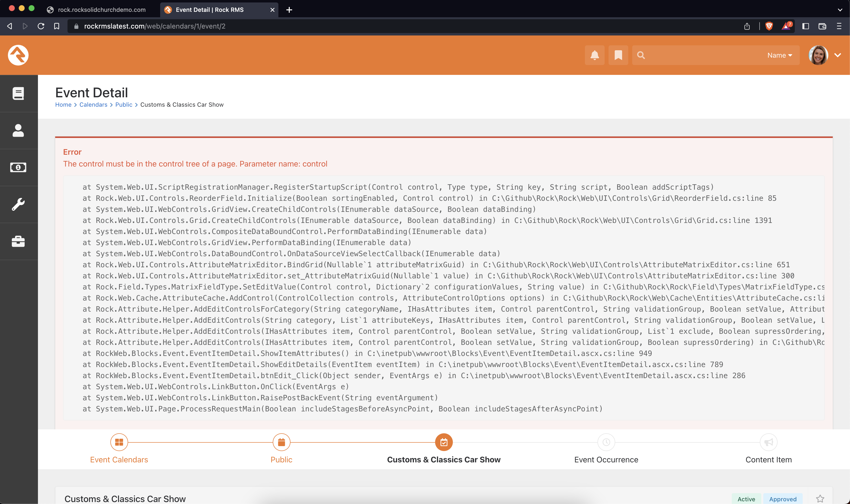Close the Event Detail tab
This screenshot has height=504, width=850.
coord(272,10)
